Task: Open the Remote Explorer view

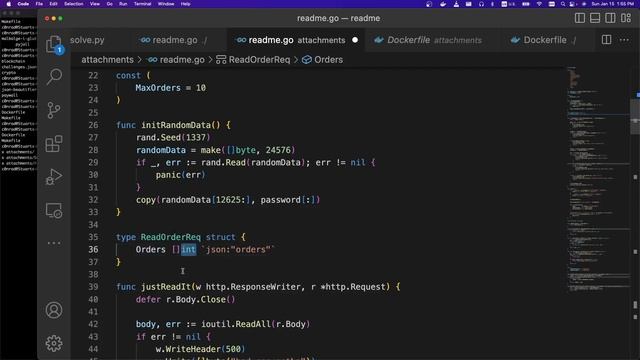Action: (54, 210)
